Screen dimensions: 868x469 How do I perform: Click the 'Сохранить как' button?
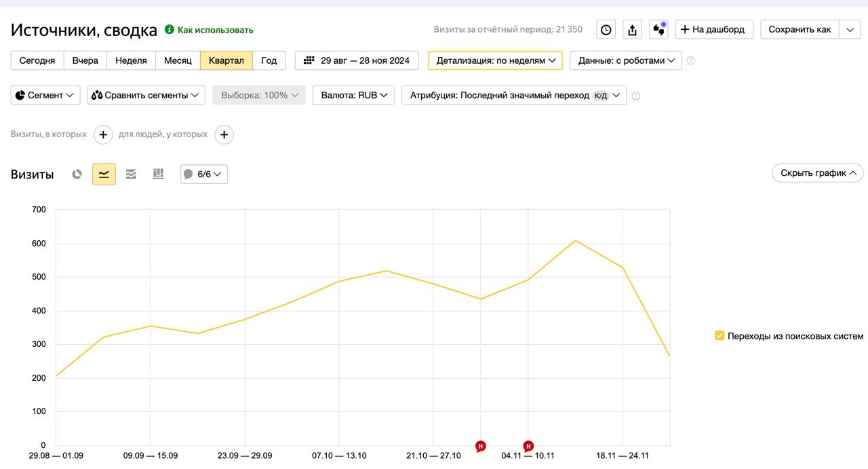tap(800, 29)
